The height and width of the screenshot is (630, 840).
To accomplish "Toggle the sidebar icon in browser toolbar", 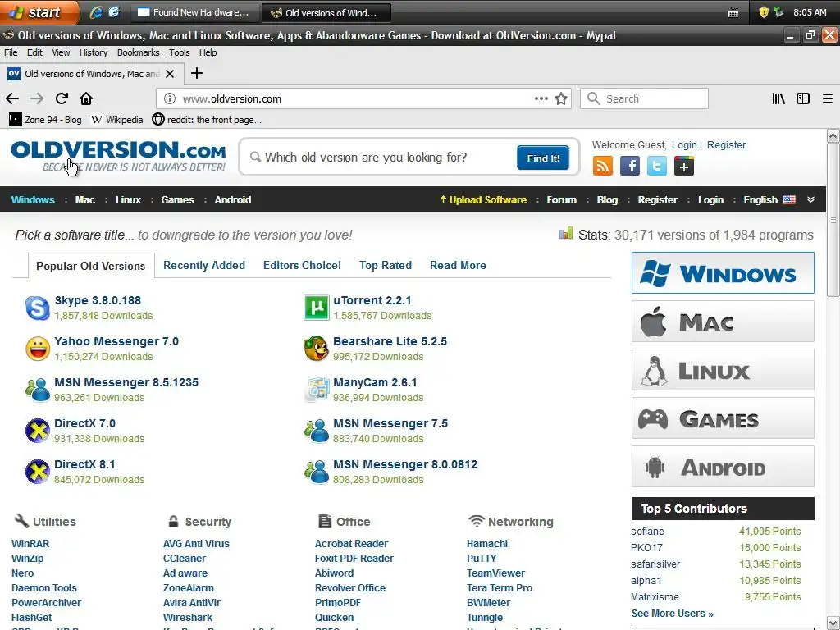I will click(x=803, y=98).
